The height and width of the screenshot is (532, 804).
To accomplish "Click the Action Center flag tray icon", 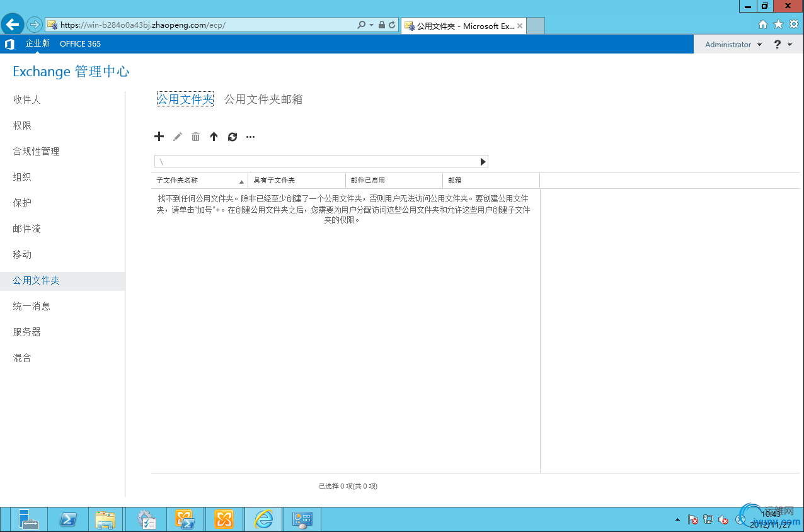I will (x=692, y=520).
